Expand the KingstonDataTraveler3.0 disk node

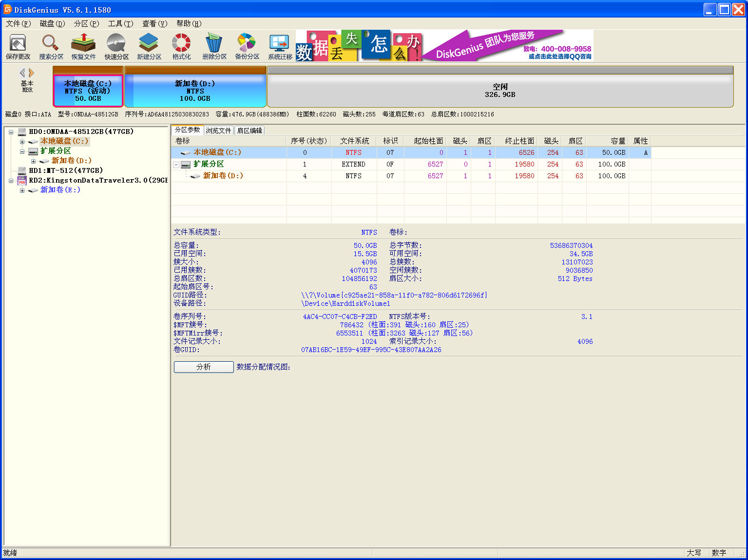click(11, 180)
